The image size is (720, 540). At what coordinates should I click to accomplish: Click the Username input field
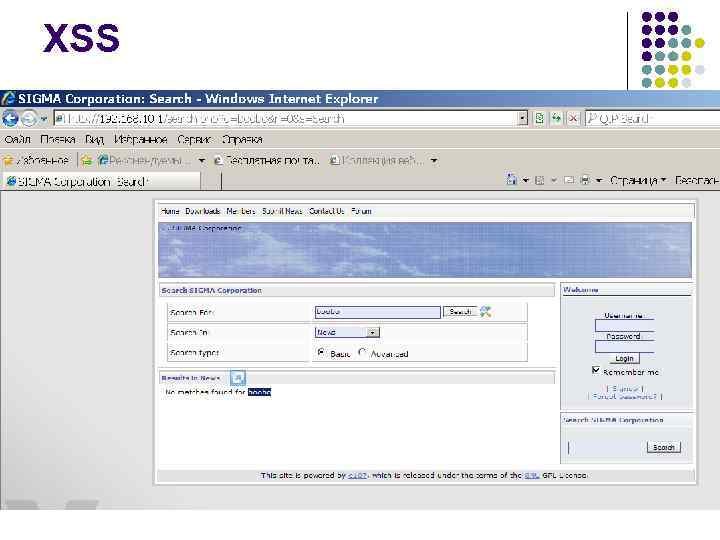pyautogui.click(x=624, y=326)
